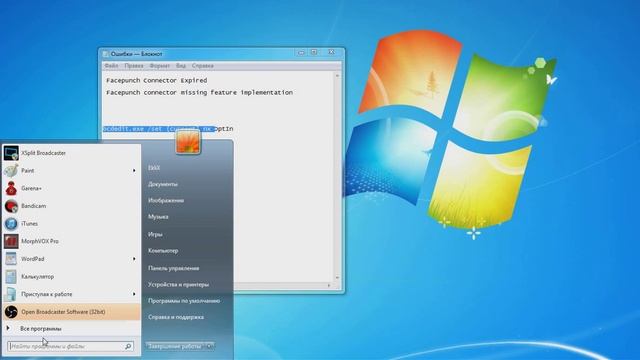This screenshot has width=640, height=360.
Task: Maximize the Notepad window
Action: [x=314, y=52]
